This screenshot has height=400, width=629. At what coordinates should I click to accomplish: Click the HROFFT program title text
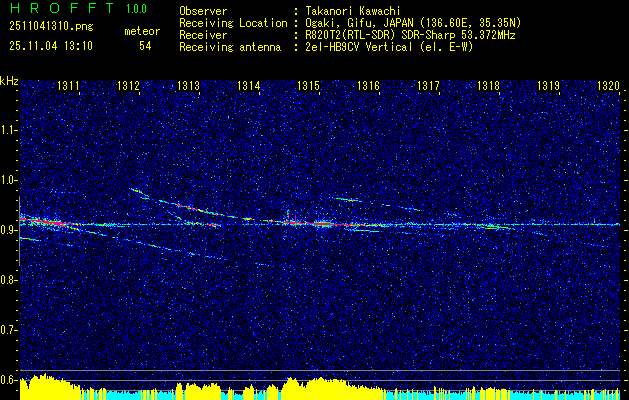click(x=61, y=8)
